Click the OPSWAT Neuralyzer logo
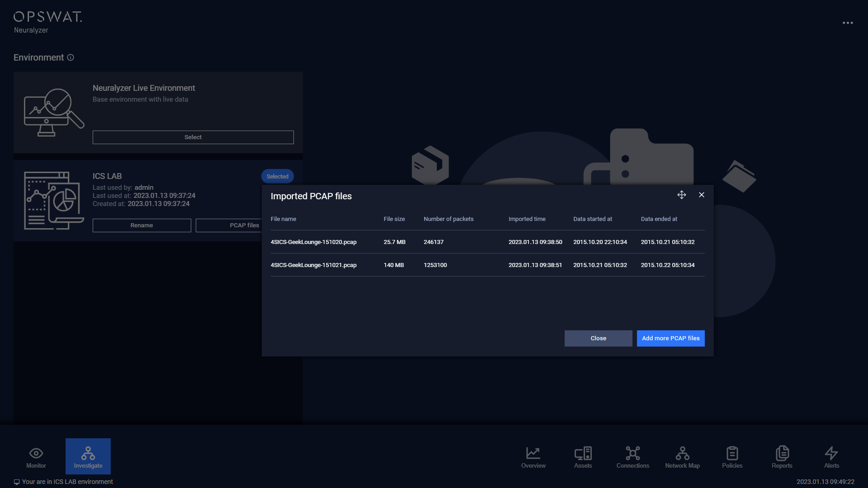This screenshot has height=488, width=868. click(47, 22)
